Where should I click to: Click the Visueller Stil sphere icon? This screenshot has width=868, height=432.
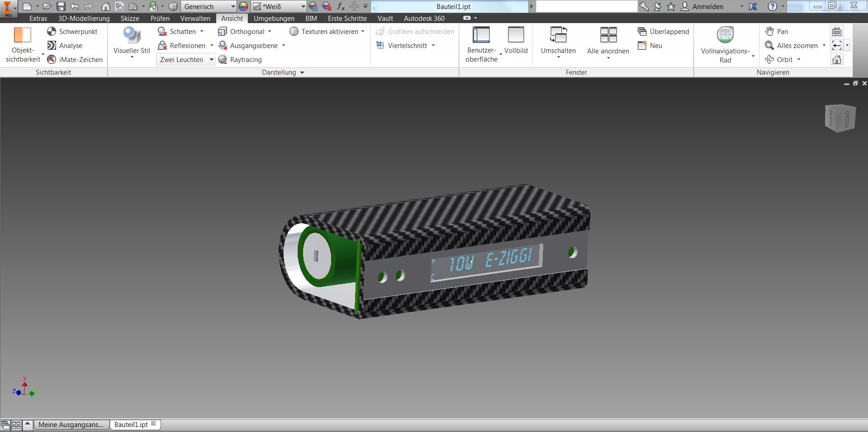click(x=132, y=35)
